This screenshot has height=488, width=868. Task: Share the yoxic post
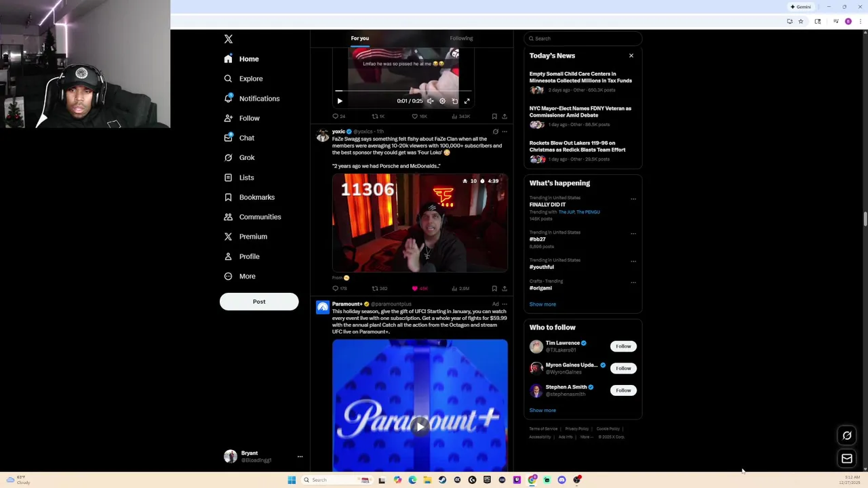504,289
